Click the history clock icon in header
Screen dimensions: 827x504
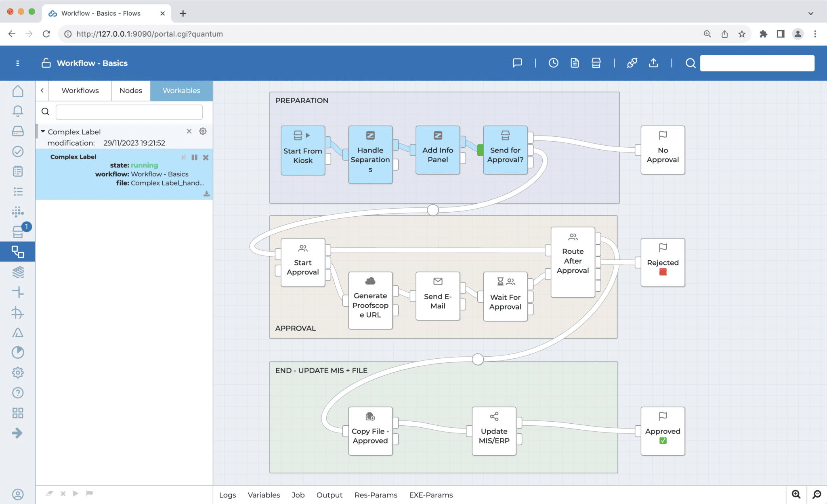(x=553, y=63)
